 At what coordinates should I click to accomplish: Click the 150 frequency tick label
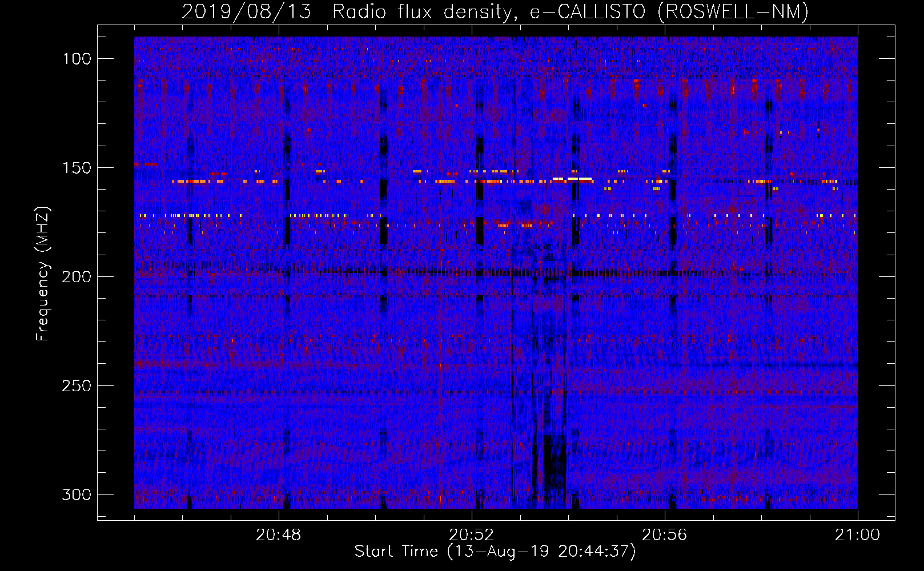click(x=77, y=168)
